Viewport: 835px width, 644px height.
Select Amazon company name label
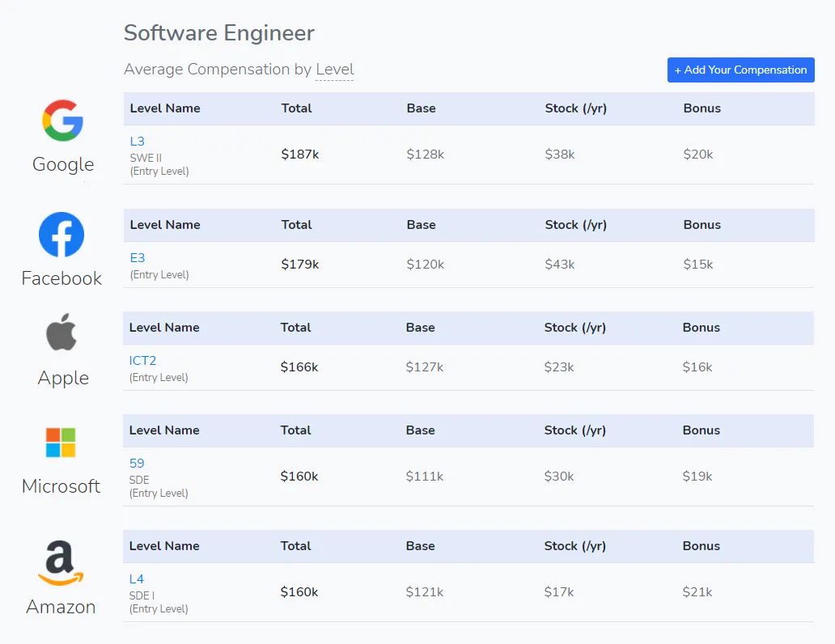tap(61, 607)
